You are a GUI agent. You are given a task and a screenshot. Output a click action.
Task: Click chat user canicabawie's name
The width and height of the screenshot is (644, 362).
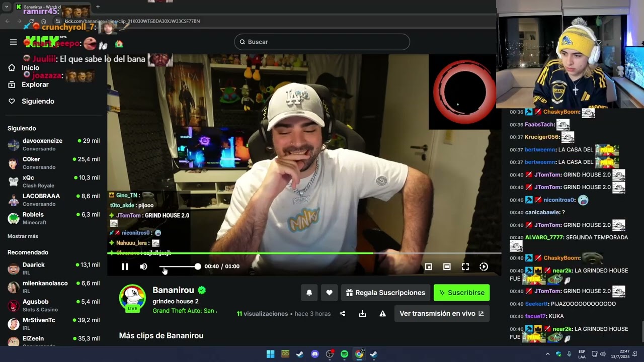point(542,212)
